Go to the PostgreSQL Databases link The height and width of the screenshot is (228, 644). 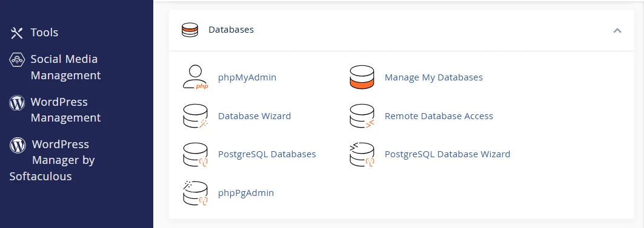(x=267, y=154)
